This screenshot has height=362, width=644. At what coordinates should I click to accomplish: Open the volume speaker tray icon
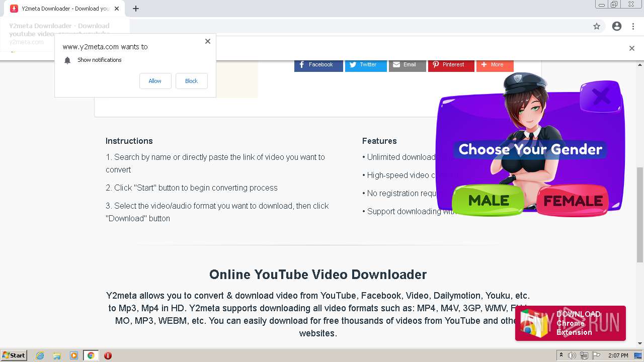(572, 355)
